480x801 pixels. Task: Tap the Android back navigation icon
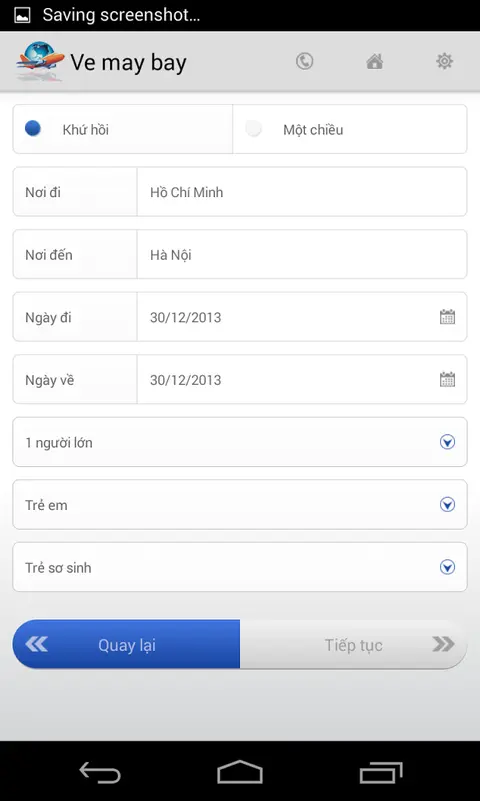click(100, 771)
